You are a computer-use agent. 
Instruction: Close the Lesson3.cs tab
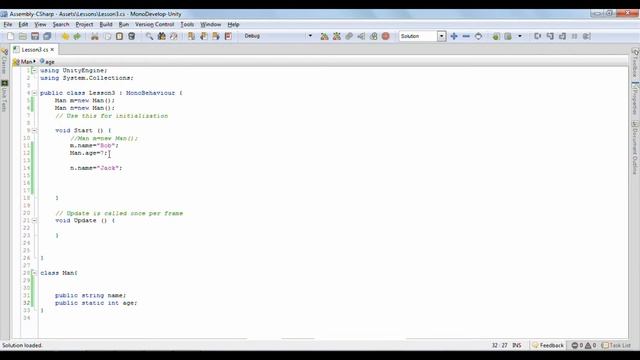pos(52,49)
